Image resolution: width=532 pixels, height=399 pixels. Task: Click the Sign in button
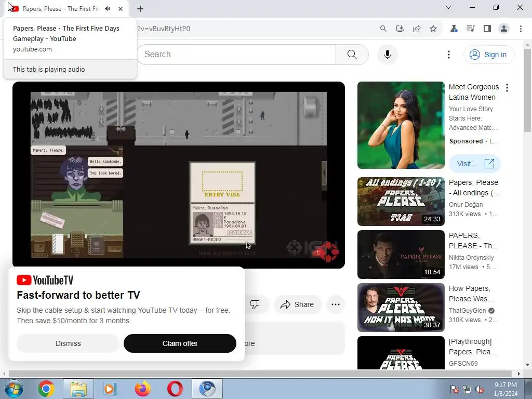click(488, 54)
